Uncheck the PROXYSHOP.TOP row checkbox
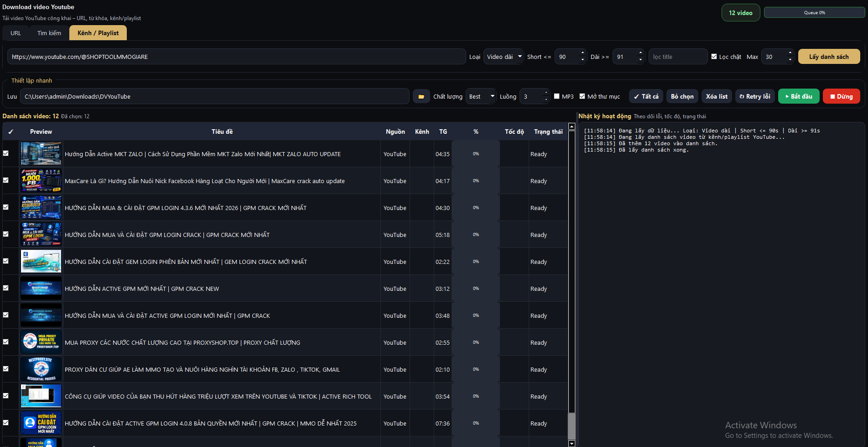868x447 pixels. point(6,342)
